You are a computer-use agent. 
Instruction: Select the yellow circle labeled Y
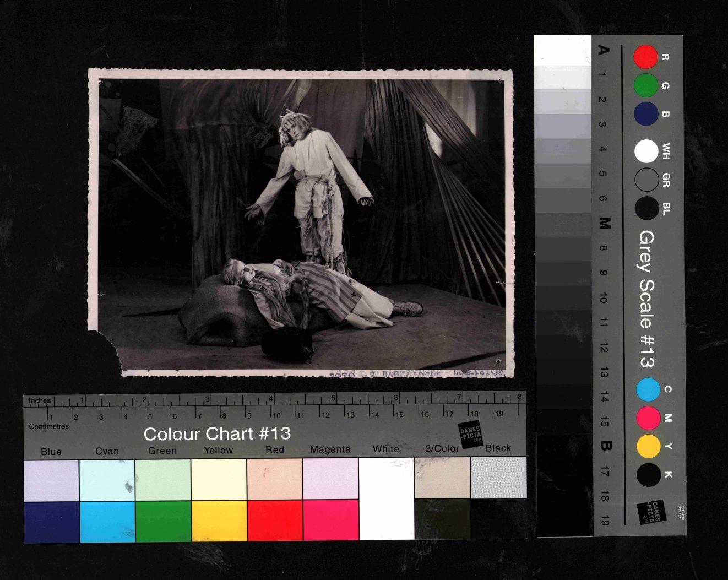(648, 446)
